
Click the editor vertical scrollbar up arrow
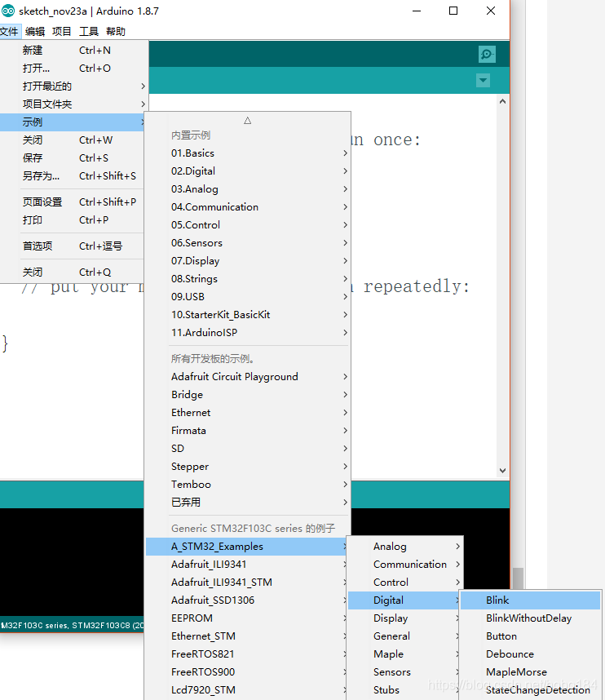(501, 103)
